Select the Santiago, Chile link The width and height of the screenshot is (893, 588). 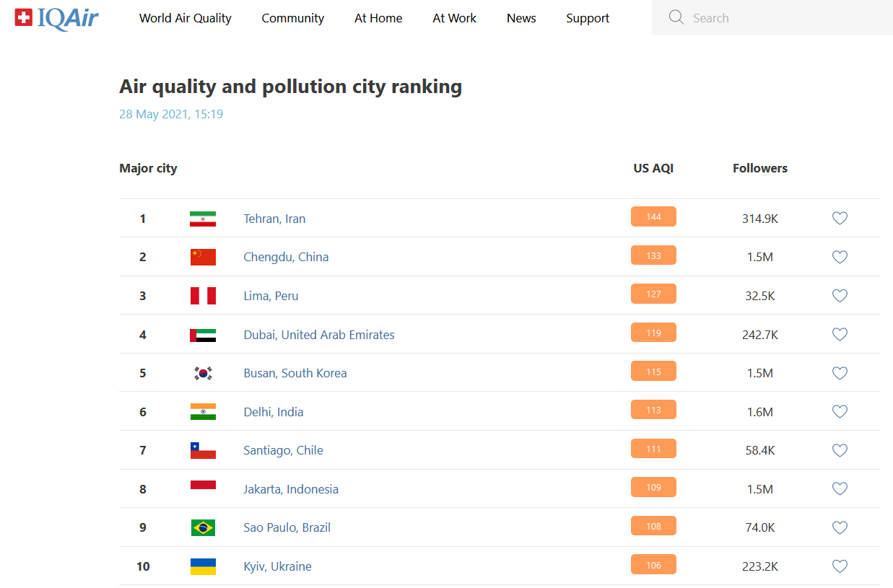tap(283, 450)
